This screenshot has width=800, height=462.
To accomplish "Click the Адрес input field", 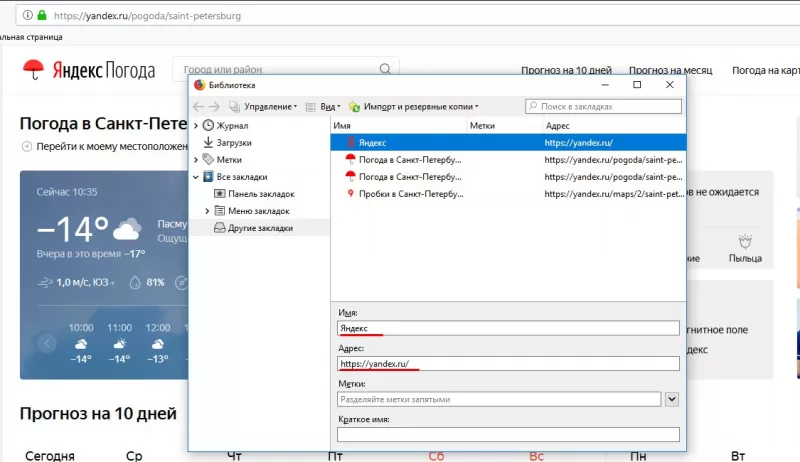I will point(508,364).
